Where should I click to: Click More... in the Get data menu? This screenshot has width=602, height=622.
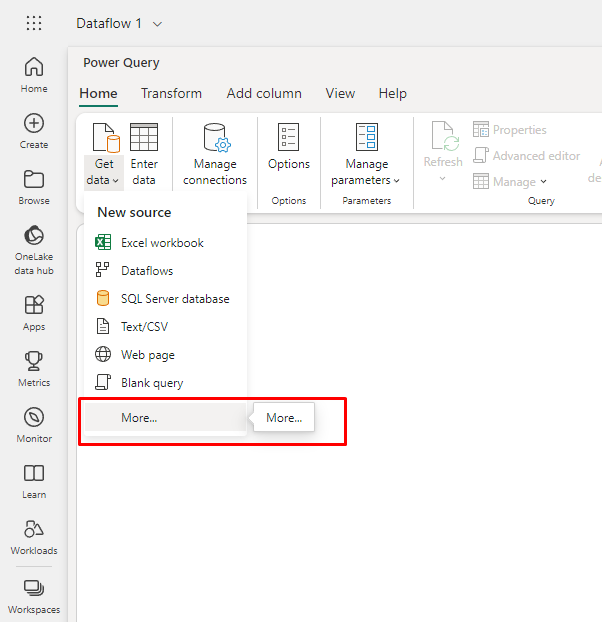pyautogui.click(x=165, y=418)
